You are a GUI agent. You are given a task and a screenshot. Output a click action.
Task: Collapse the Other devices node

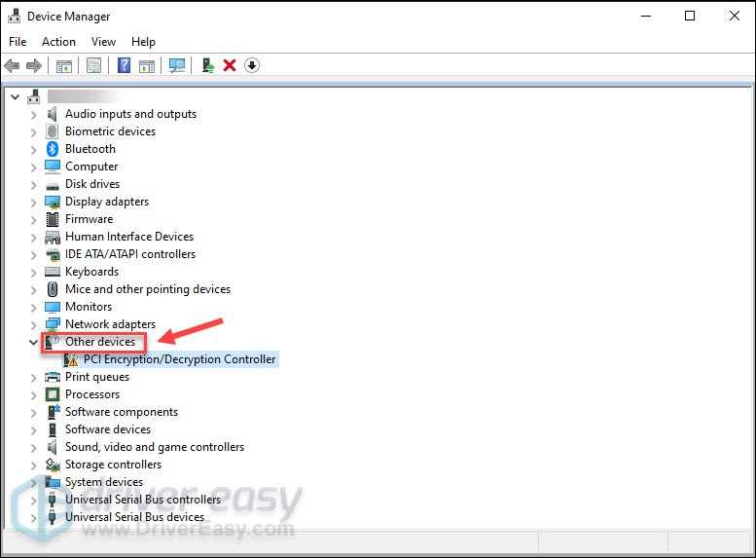[34, 342]
